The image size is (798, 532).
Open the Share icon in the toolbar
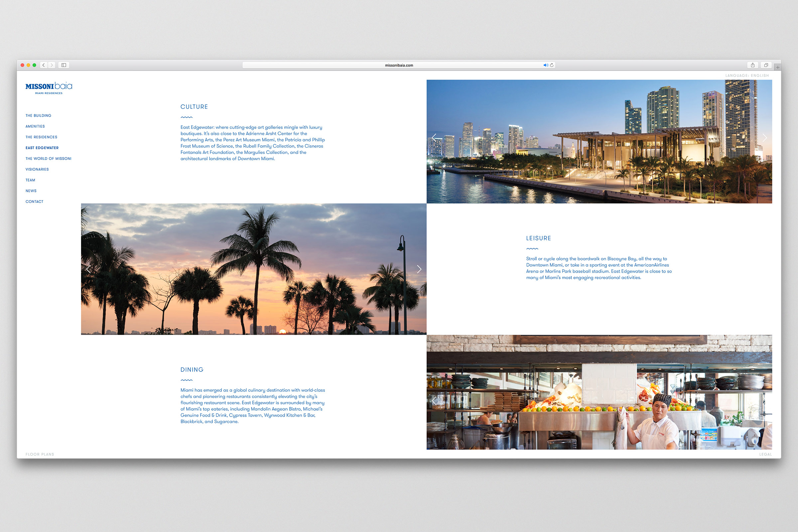(x=752, y=65)
